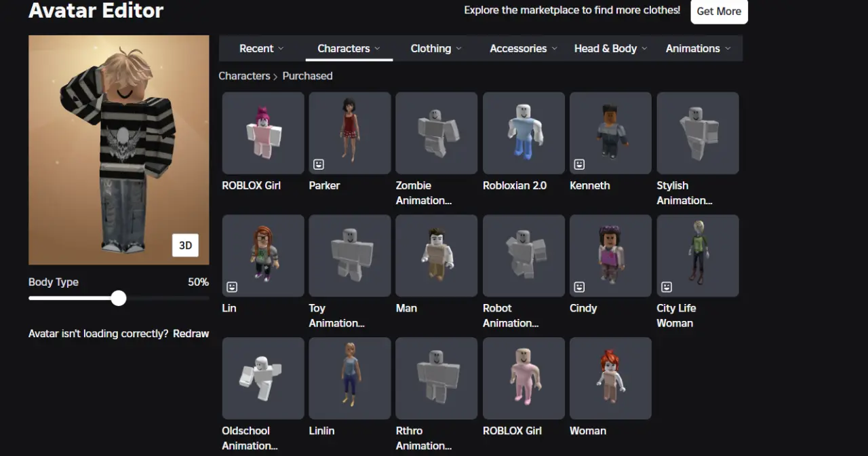The height and width of the screenshot is (456, 868).
Task: Click the Avatar Editor heading
Action: (96, 11)
